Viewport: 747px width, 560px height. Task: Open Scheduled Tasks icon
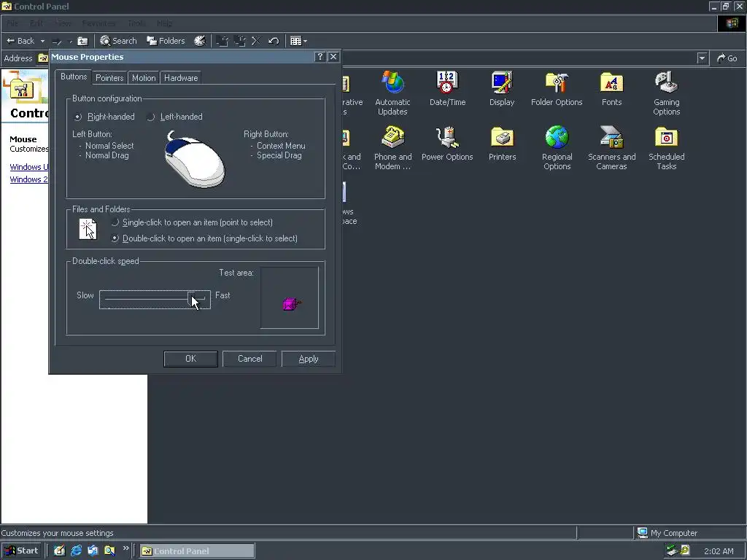pos(667,147)
